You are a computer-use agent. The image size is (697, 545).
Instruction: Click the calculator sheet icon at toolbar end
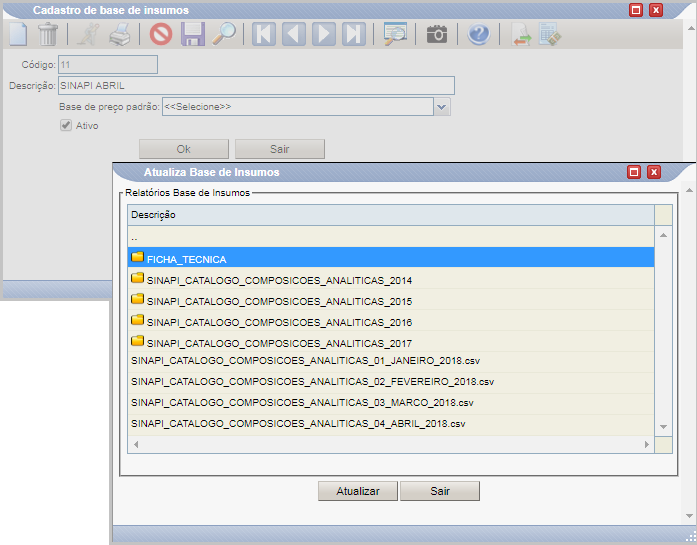pos(550,34)
